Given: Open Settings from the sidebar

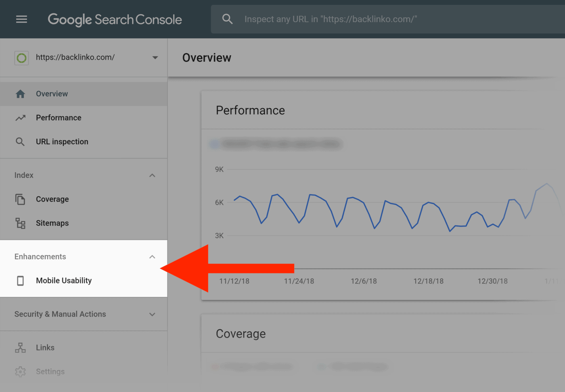Looking at the screenshot, I should (x=84, y=371).
